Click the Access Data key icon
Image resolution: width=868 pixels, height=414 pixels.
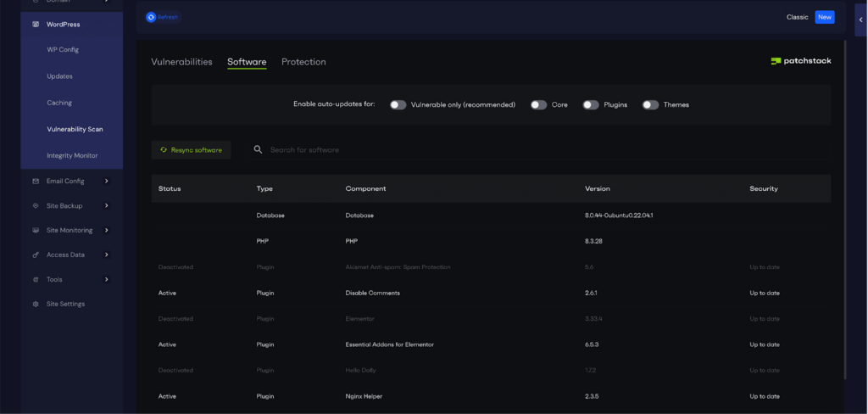[x=36, y=255]
